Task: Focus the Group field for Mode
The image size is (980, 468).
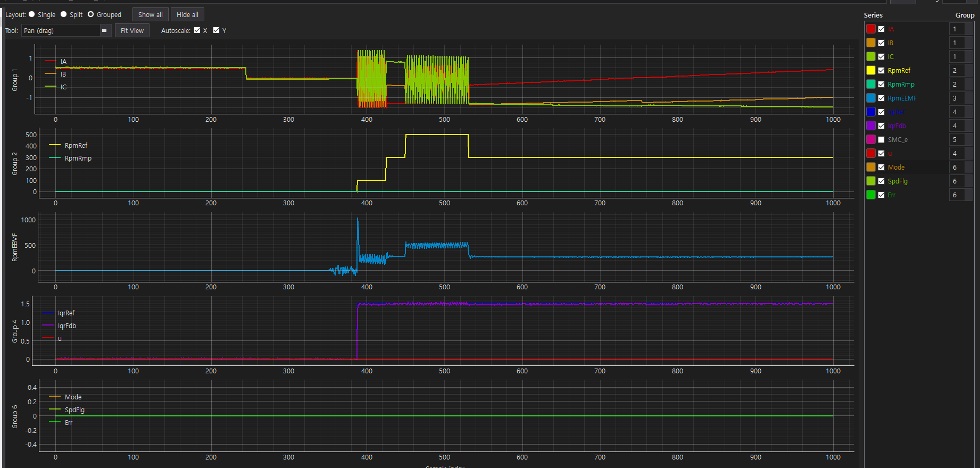Action: click(x=961, y=167)
